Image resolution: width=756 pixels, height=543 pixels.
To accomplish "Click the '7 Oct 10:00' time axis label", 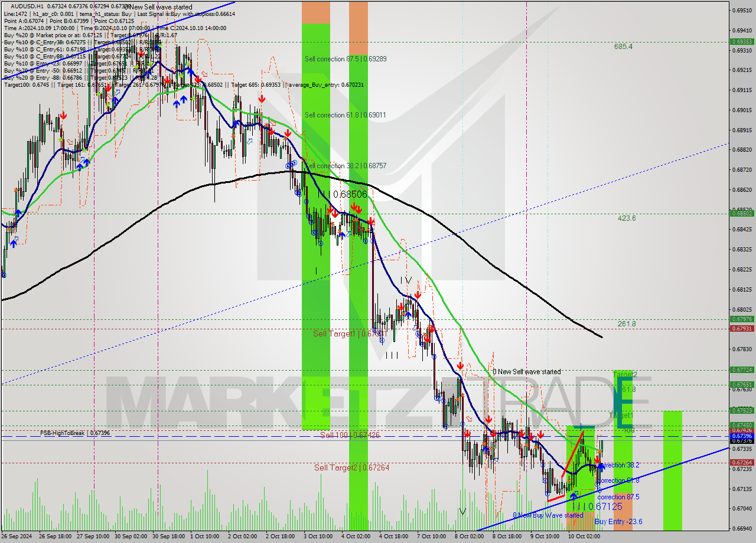I will point(431,537).
